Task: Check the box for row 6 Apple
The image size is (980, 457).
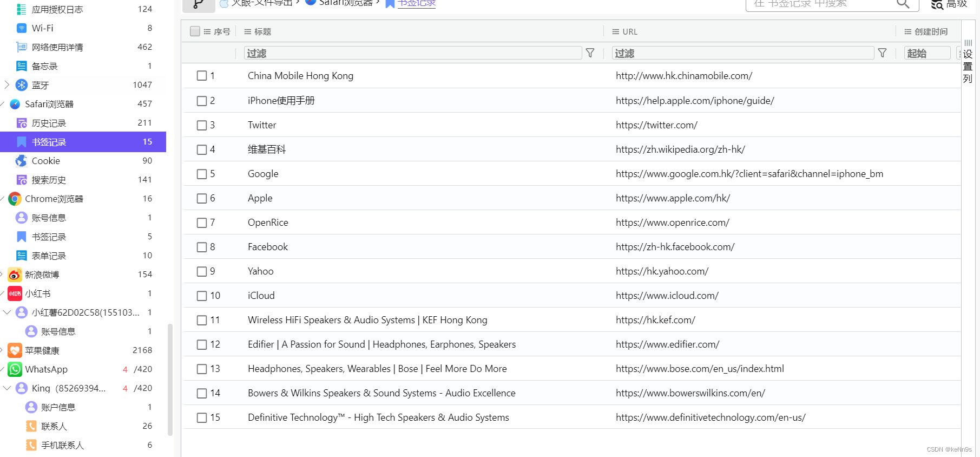Action: point(202,198)
